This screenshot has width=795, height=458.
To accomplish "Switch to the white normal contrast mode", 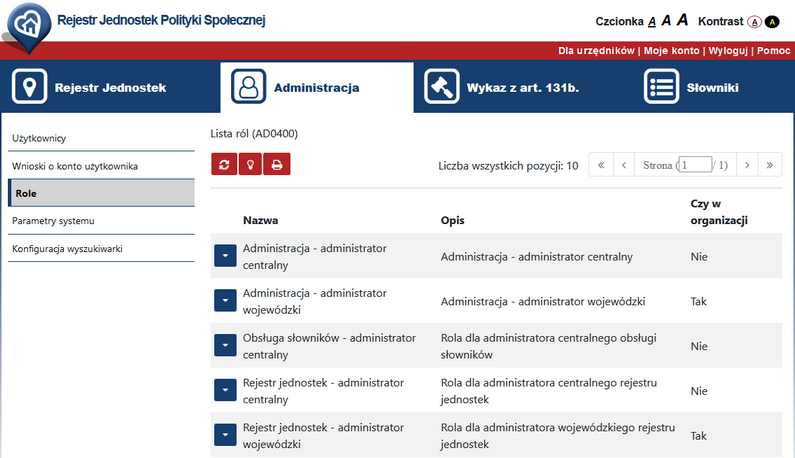I will (754, 22).
